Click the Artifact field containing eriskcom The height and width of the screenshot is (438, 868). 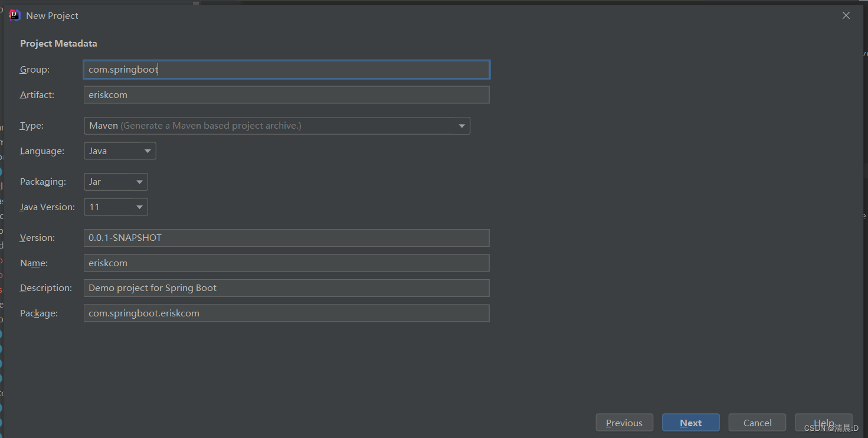[286, 94]
